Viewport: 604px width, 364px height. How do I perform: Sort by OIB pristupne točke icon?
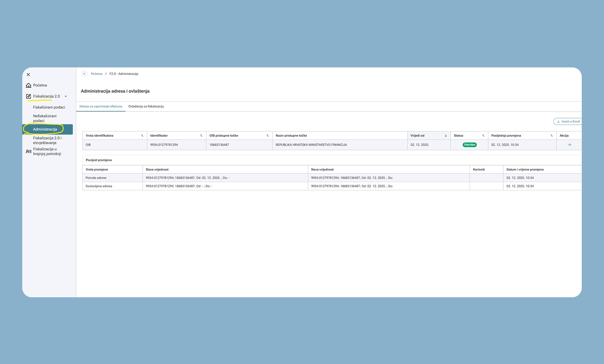click(268, 135)
